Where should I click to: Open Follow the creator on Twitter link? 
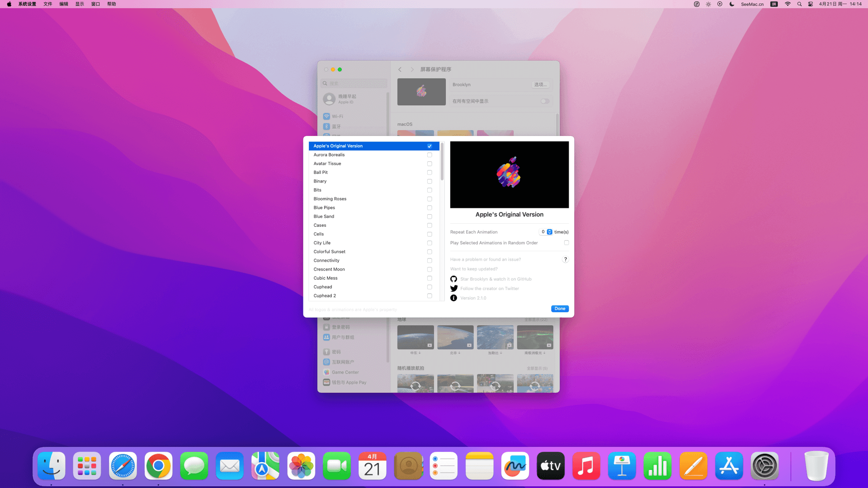pyautogui.click(x=490, y=289)
